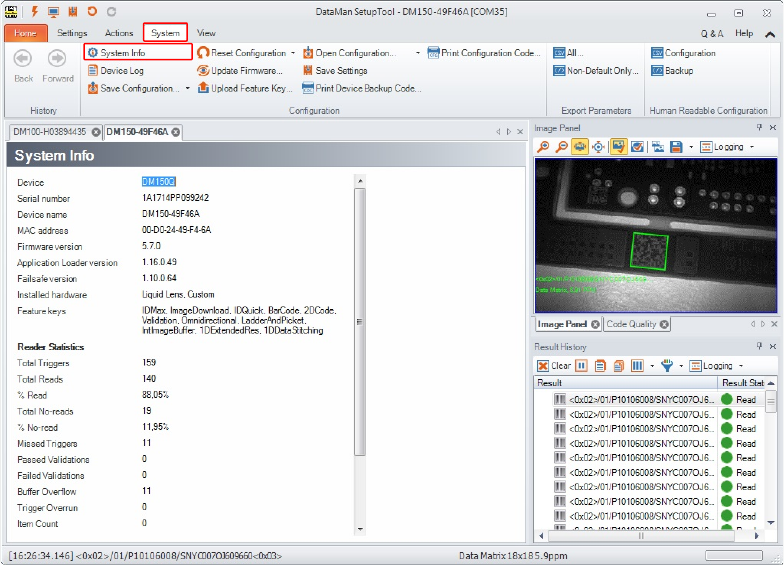Click the save image disk icon
784x565 pixels.
click(677, 147)
